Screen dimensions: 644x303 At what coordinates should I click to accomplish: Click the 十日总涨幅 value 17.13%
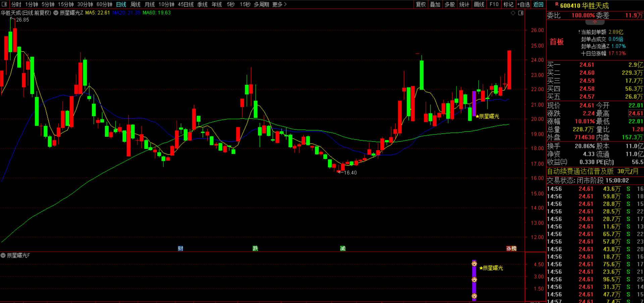tap(617, 54)
